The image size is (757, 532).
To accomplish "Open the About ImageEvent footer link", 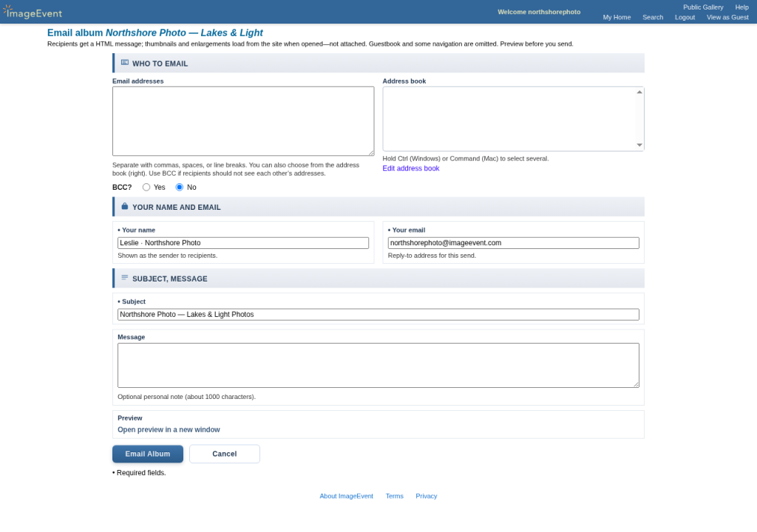I will (346, 497).
